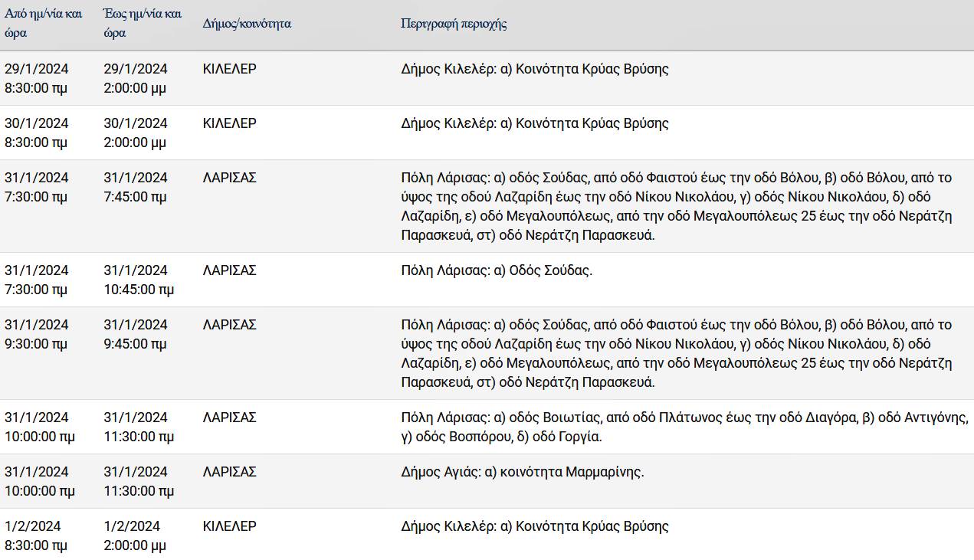Select the 29/1/2024 8:30:00 πμ start cell
Image resolution: width=974 pixels, height=560 pixels.
click(37, 78)
